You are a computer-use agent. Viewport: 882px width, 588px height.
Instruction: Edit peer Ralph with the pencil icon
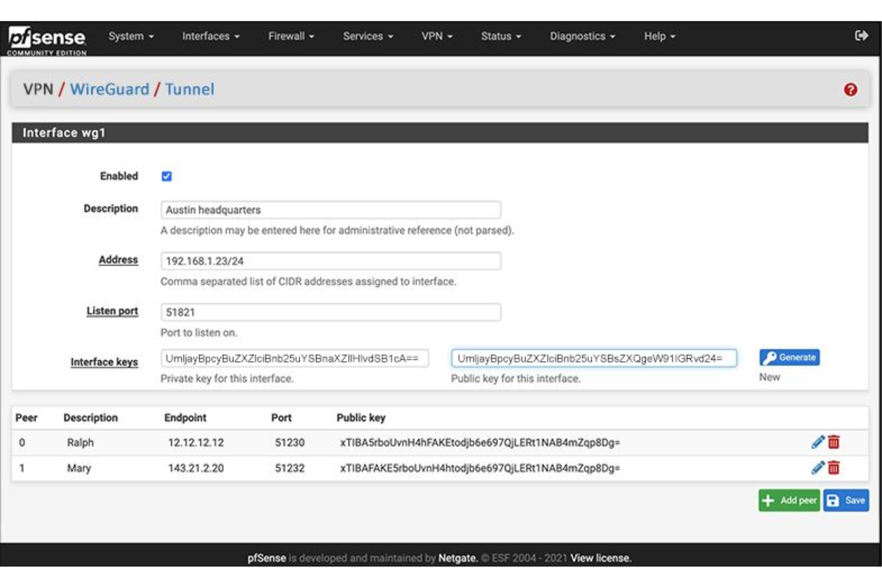[818, 442]
